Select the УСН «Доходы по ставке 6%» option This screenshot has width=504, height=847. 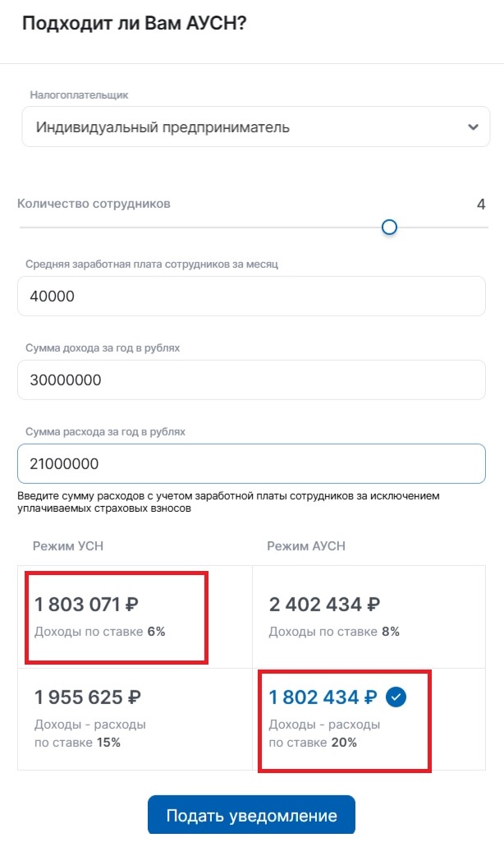tap(115, 612)
